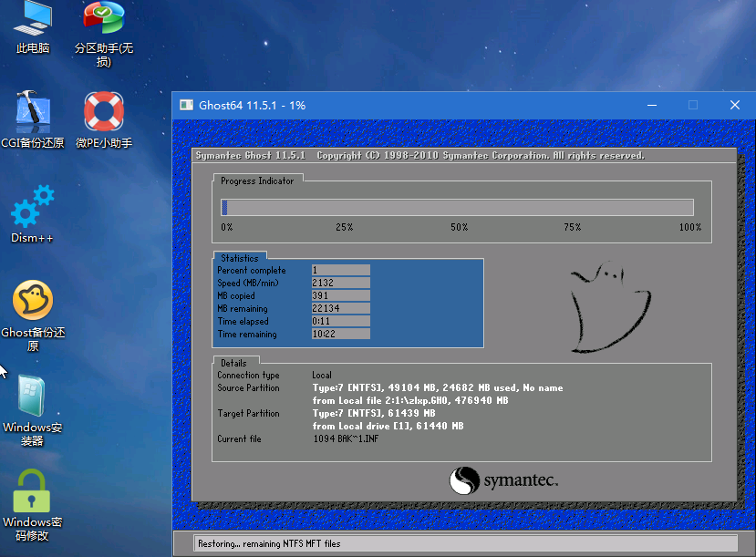Open the Windows安装器 desktop icon

[32, 410]
